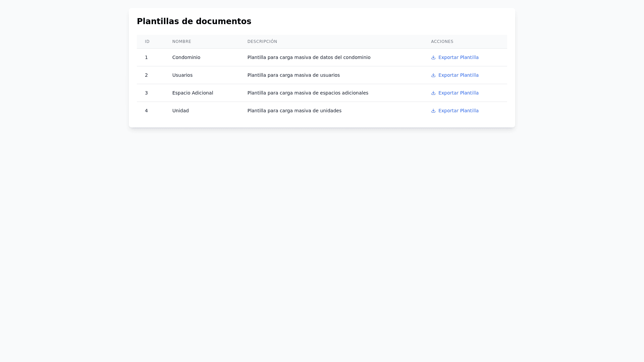Click description of the condominio data template

[x=309, y=57]
